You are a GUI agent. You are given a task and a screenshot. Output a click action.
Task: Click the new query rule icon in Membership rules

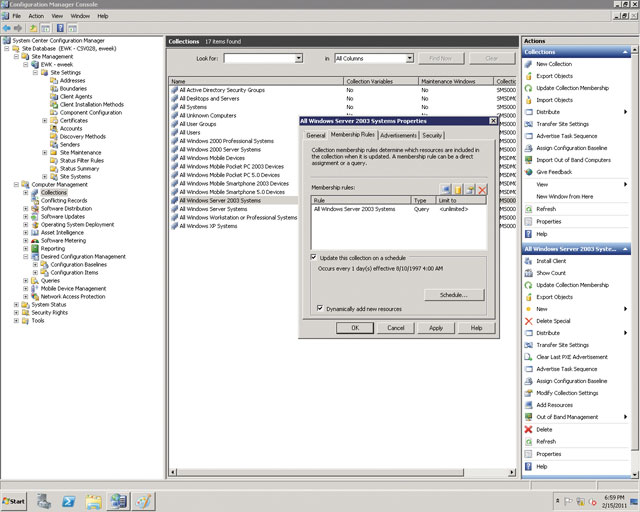click(x=446, y=189)
